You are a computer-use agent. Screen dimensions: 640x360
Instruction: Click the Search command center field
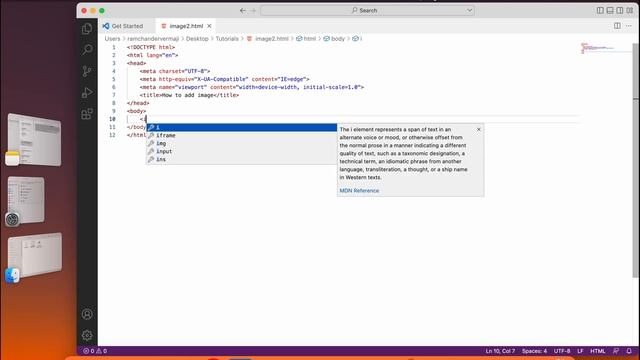coord(367,10)
